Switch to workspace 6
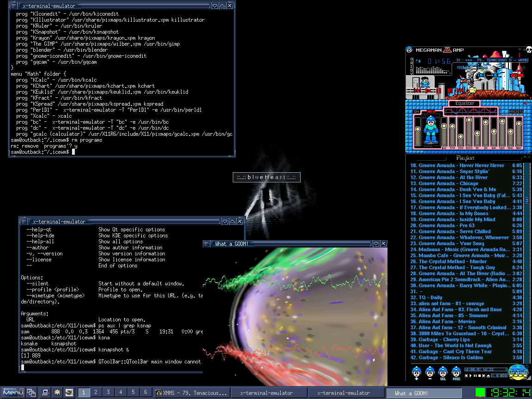 (x=145, y=392)
